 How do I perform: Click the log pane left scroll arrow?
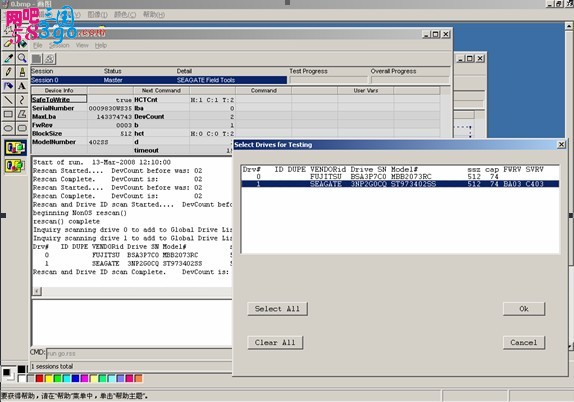tap(37, 291)
